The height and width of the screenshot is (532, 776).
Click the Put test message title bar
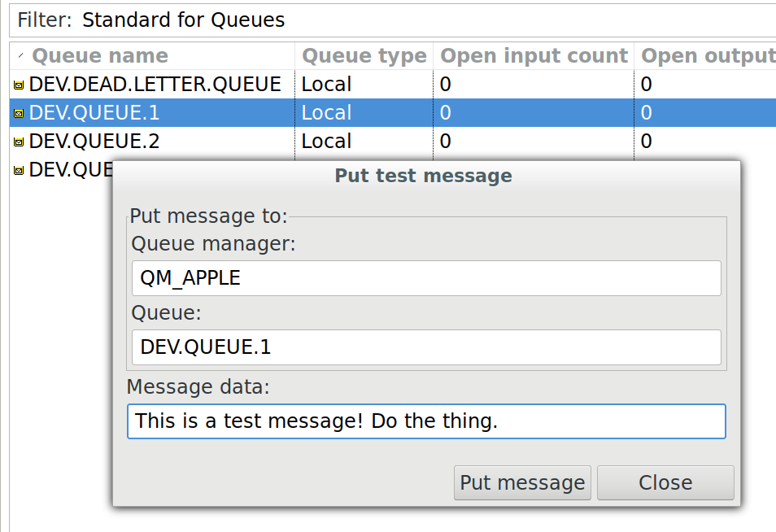(x=424, y=176)
